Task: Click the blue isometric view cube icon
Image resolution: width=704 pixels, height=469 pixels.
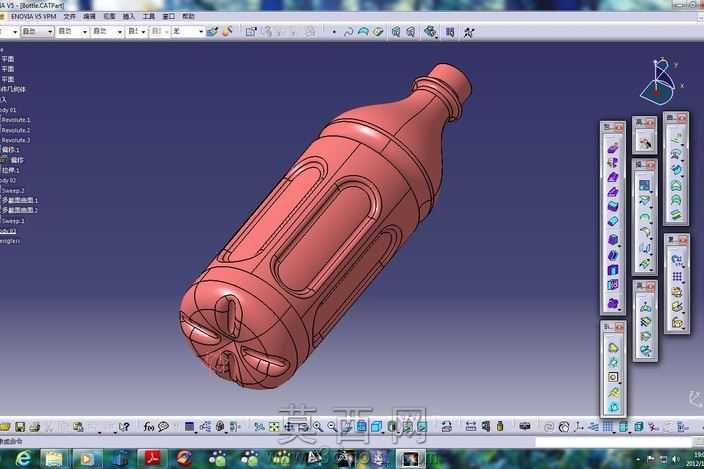Action: pyautogui.click(x=376, y=427)
